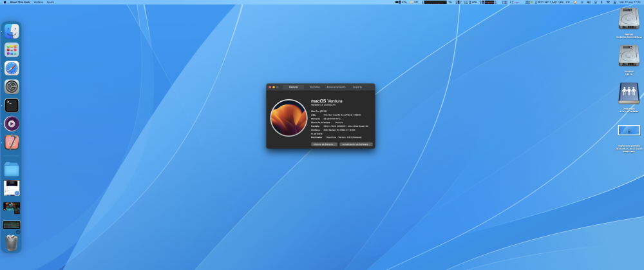Open the Apple menu
This screenshot has height=270, width=644.
pyautogui.click(x=5, y=2)
